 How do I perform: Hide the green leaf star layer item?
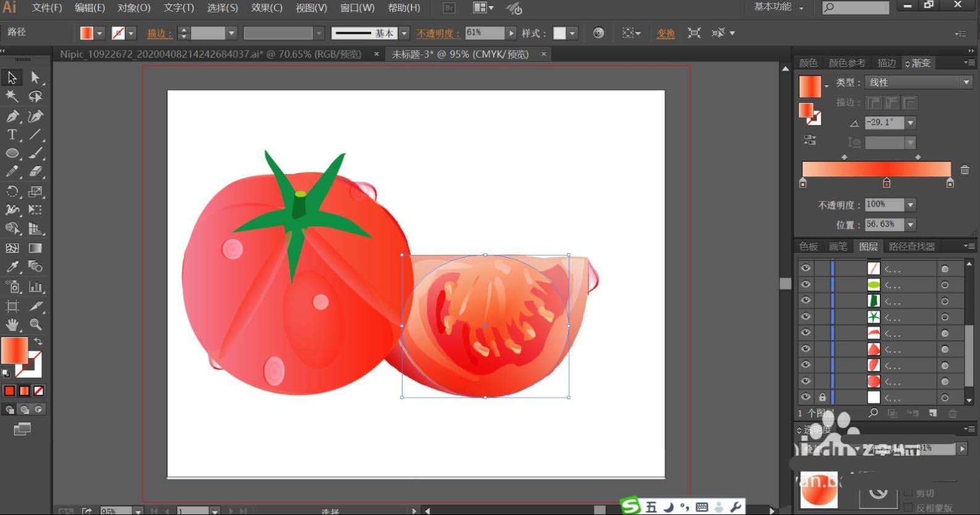tap(805, 316)
